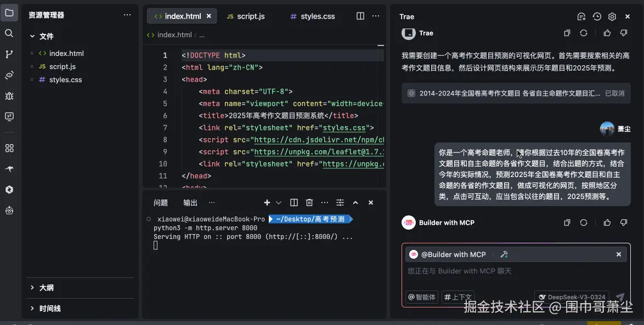Open the robot agent icon in sidebar
The image size is (644, 325).
(9, 210)
